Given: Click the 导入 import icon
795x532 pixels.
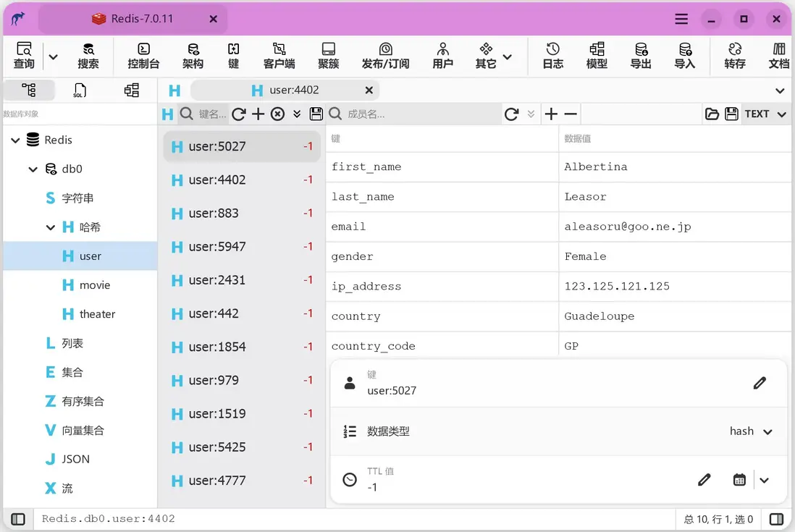Looking at the screenshot, I should [x=685, y=56].
